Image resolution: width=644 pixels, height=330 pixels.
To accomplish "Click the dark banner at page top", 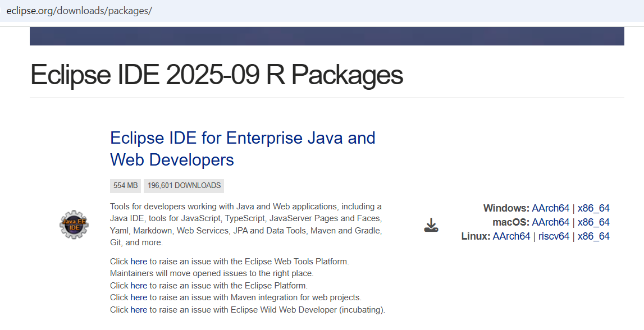I will coord(327,36).
